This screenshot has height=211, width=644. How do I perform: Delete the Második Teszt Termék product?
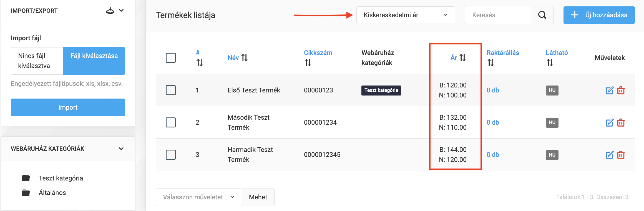point(621,122)
